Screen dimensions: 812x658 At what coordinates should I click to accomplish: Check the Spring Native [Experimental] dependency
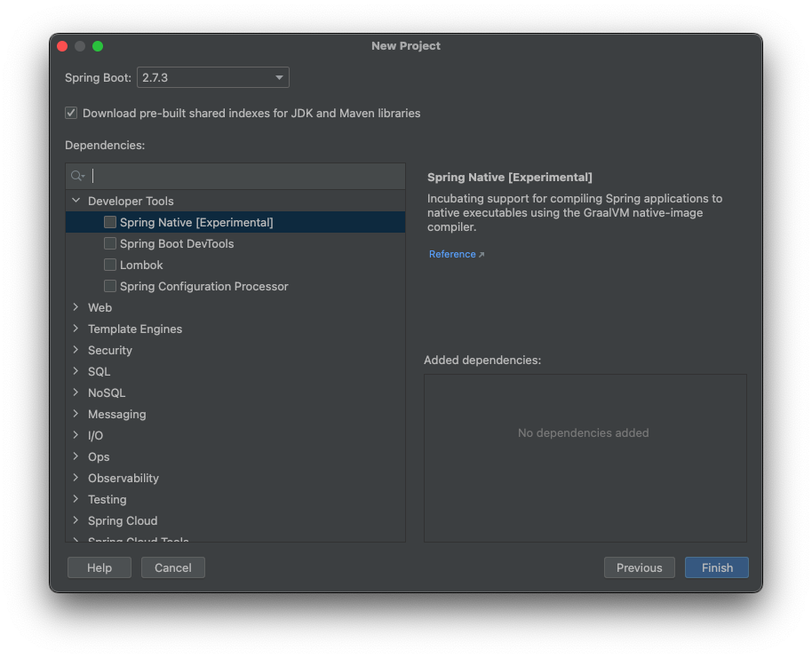110,222
